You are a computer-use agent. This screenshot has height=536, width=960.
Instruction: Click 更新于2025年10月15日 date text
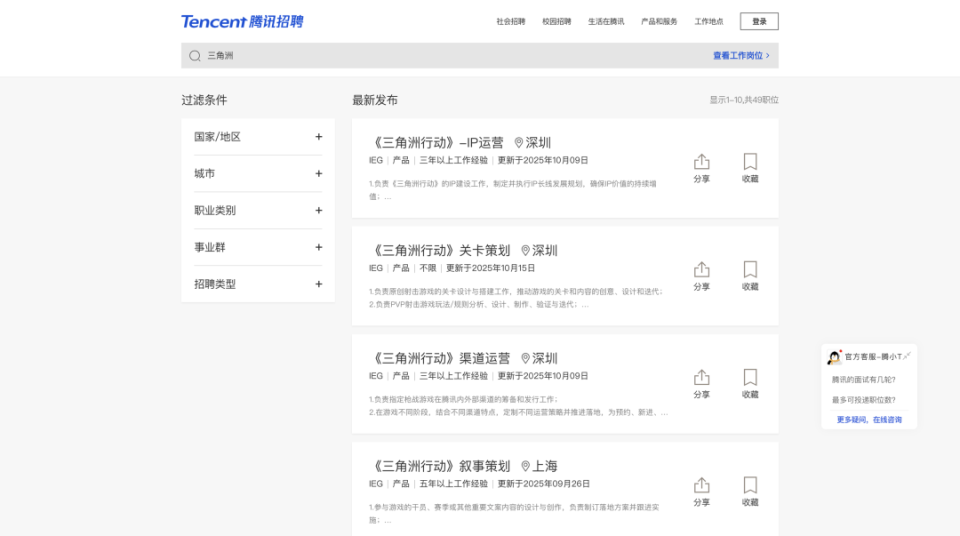tap(490, 268)
